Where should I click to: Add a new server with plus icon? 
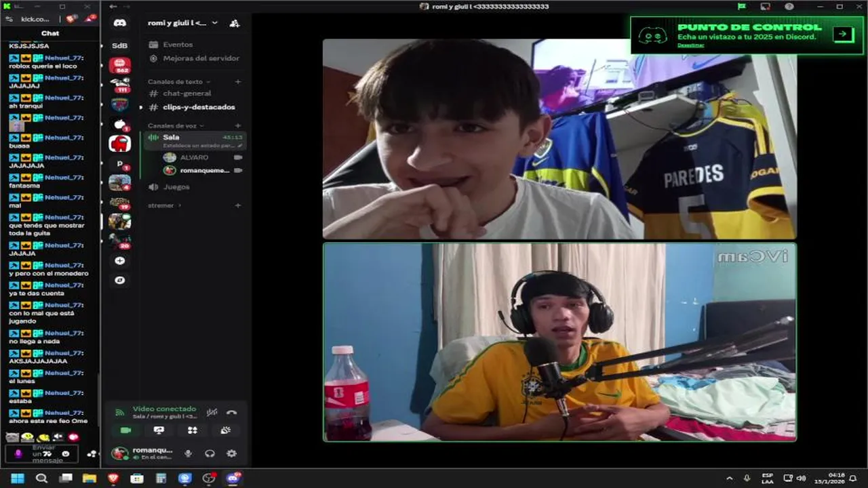coord(120,261)
